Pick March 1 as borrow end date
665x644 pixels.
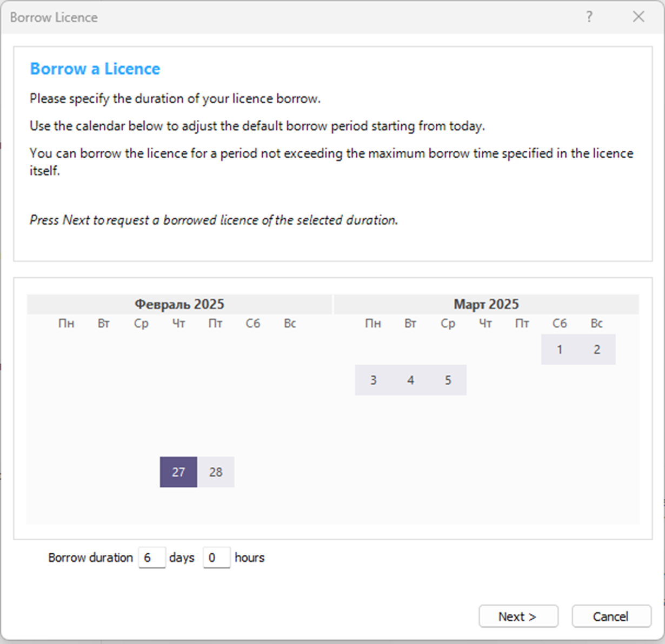coord(560,350)
